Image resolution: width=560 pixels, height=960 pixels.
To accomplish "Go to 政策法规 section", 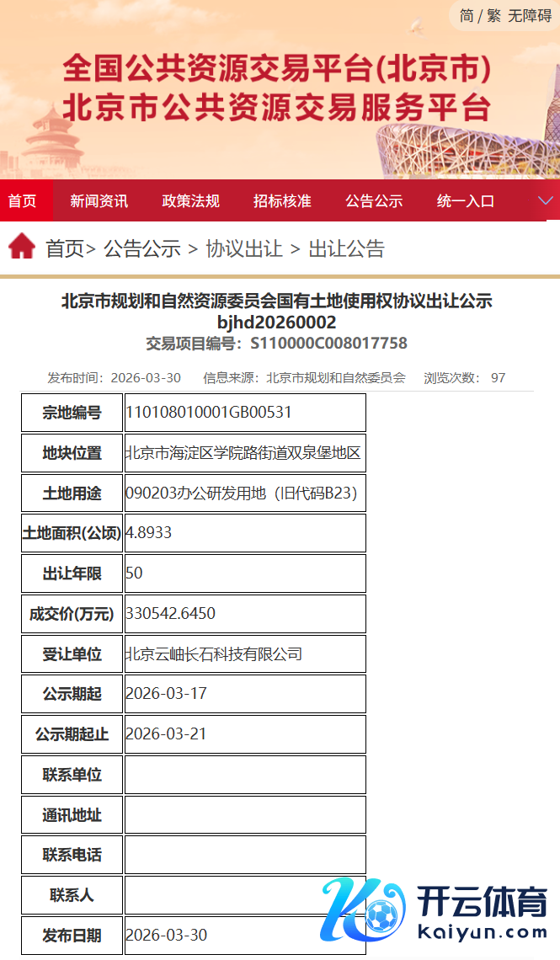I will click(x=190, y=201).
